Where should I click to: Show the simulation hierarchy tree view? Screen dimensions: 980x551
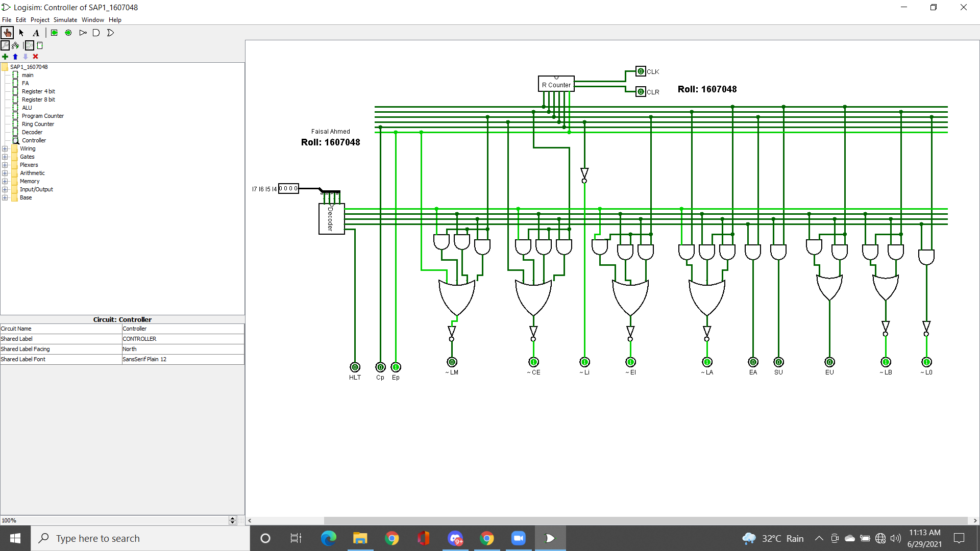[x=15, y=45]
